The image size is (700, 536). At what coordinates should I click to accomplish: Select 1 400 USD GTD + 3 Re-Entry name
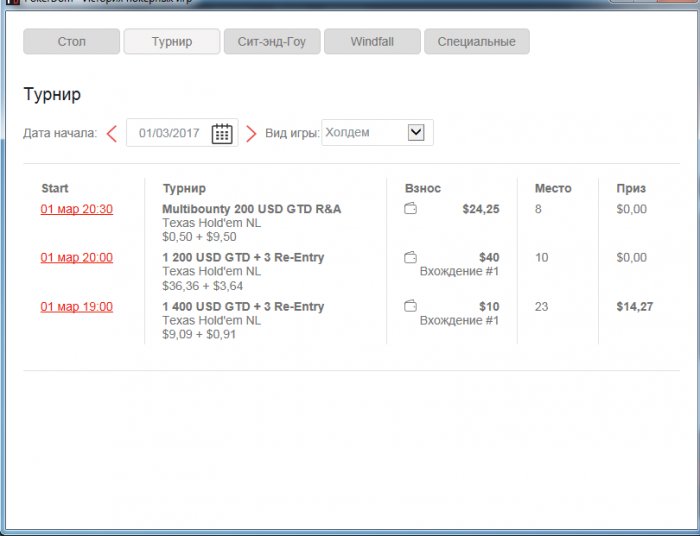[x=243, y=307]
